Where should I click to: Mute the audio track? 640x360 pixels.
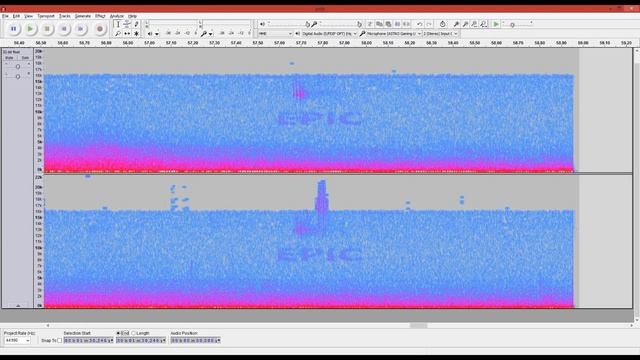pos(9,58)
